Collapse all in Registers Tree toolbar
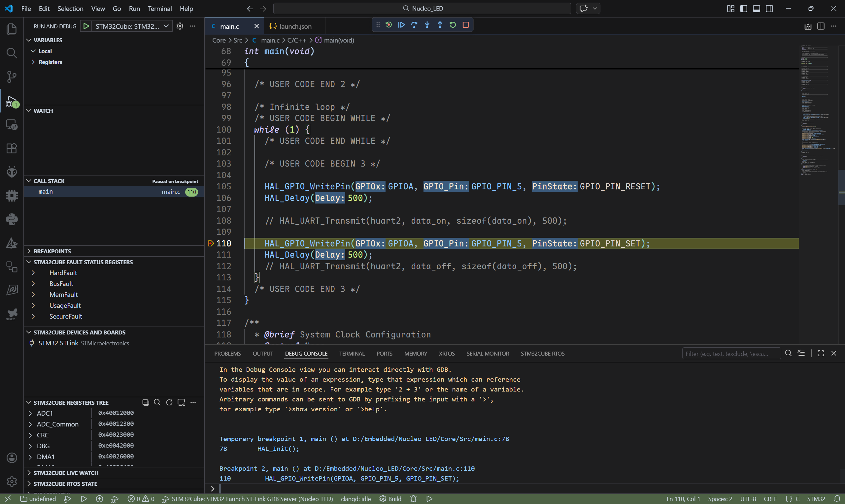Viewport: 845px width, 504px height. coord(146,402)
